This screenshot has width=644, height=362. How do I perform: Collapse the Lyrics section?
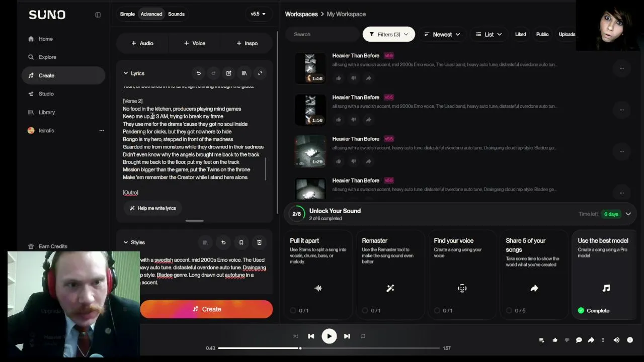coord(126,73)
